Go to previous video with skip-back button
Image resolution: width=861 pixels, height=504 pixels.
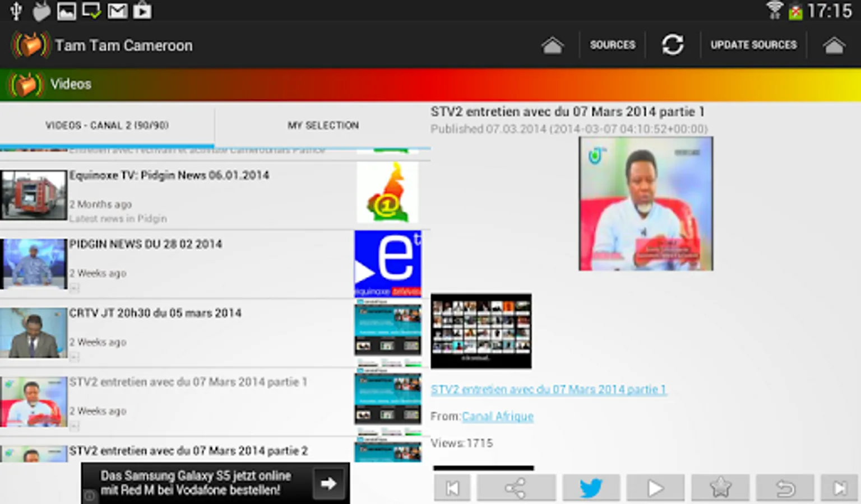(x=452, y=488)
